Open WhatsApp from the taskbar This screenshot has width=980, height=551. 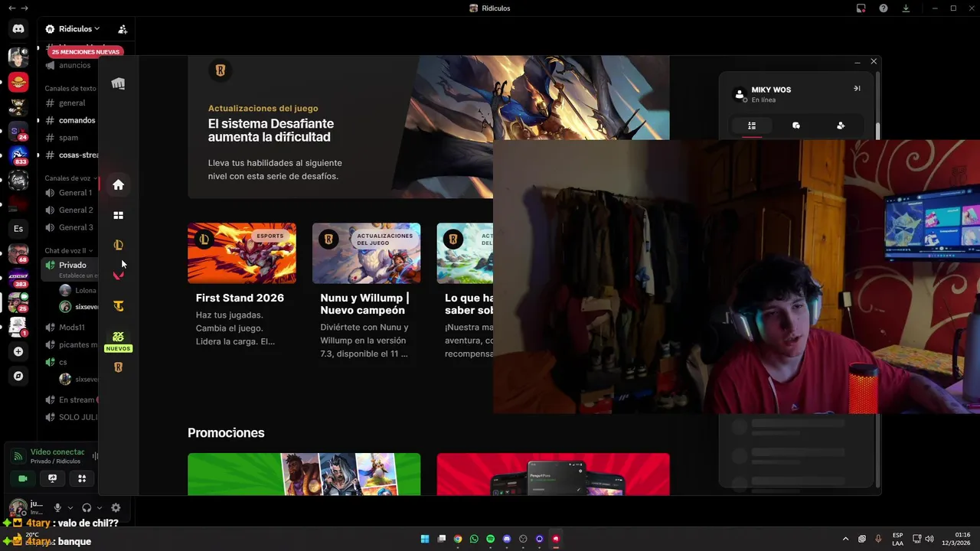[474, 539]
